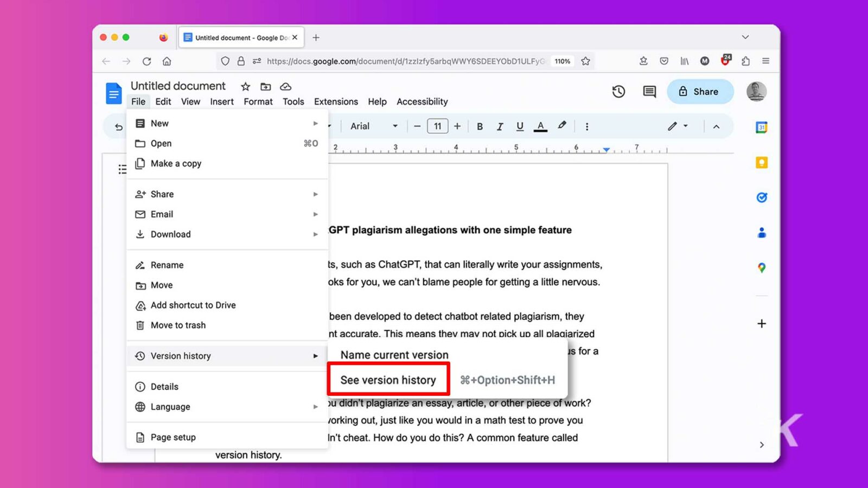
Task: Open the Firefox hamburger menu
Action: 765,61
